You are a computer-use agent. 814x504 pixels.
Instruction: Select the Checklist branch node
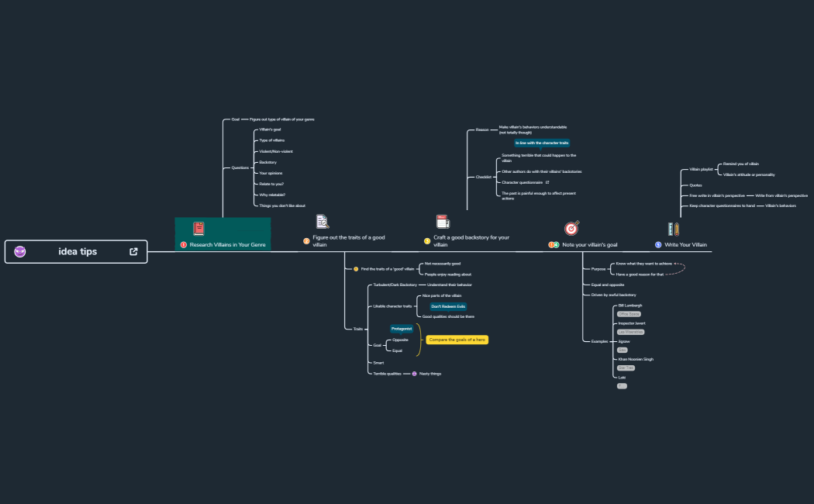(x=484, y=177)
